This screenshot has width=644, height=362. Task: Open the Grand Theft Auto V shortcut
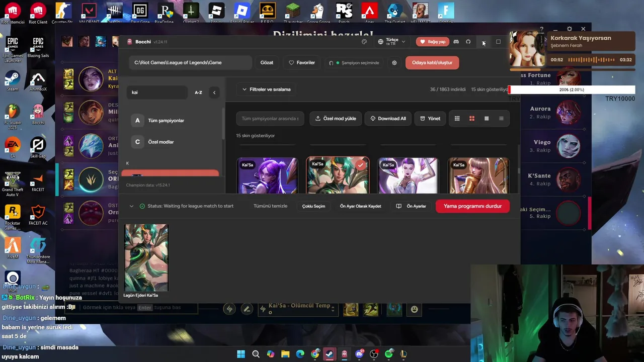13,184
